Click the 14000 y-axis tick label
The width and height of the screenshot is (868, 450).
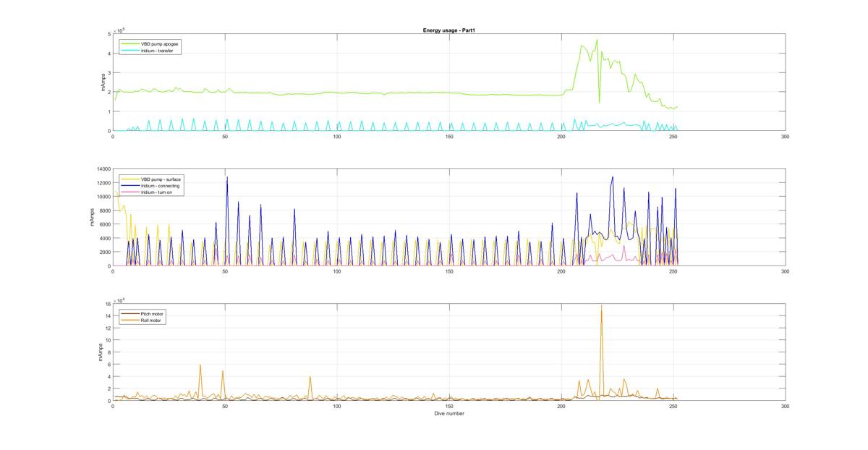102,169
